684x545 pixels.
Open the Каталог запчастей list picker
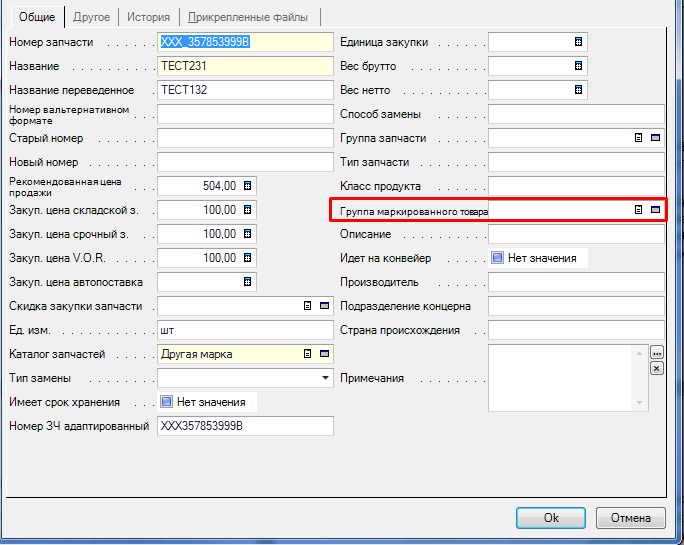coord(307,354)
